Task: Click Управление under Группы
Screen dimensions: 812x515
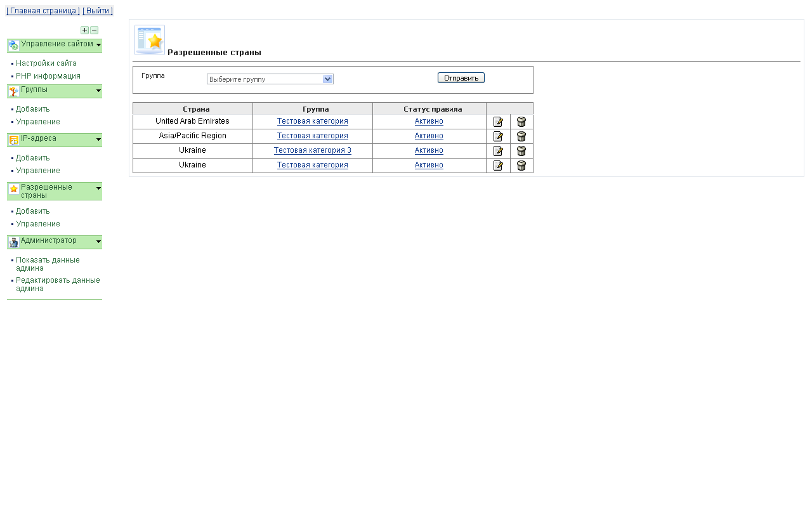Action: click(x=38, y=122)
